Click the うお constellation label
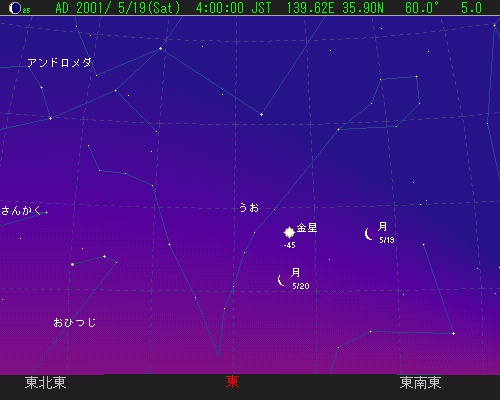This screenshot has height=400, width=500. (x=249, y=208)
